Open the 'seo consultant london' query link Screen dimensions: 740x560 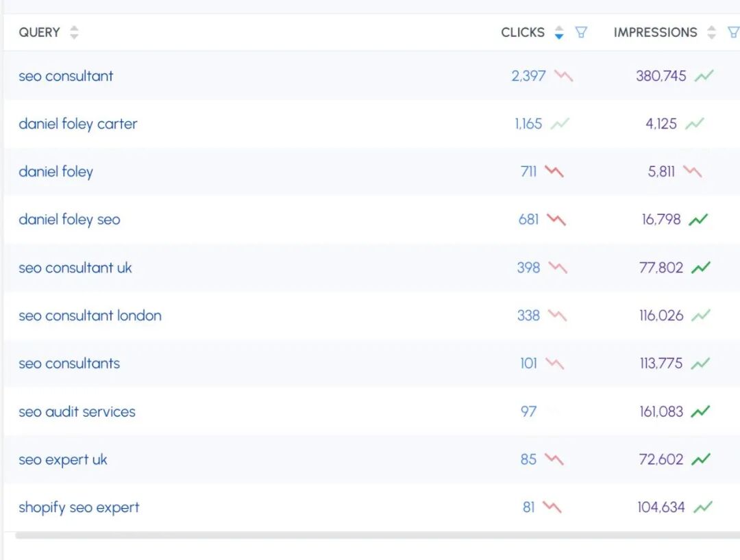point(90,316)
